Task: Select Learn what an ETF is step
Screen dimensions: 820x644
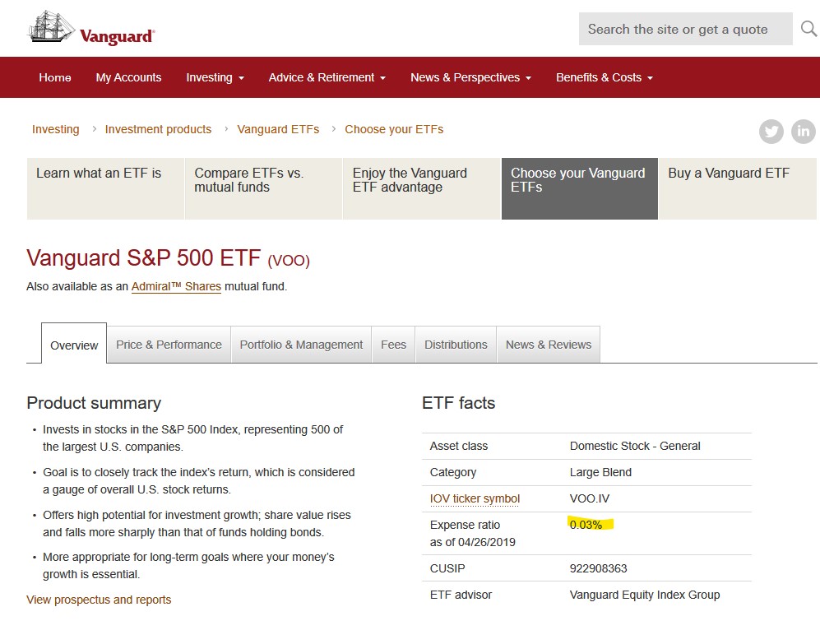Action: tap(105, 188)
